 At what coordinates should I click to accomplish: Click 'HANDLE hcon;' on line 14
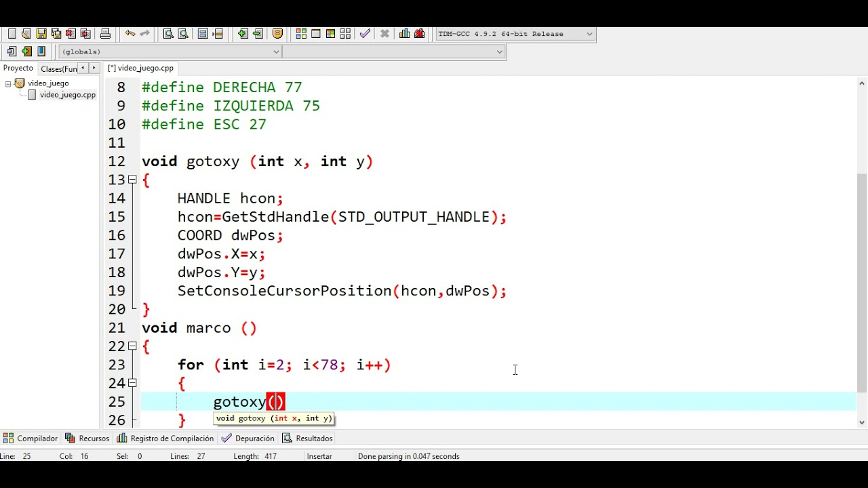(231, 199)
